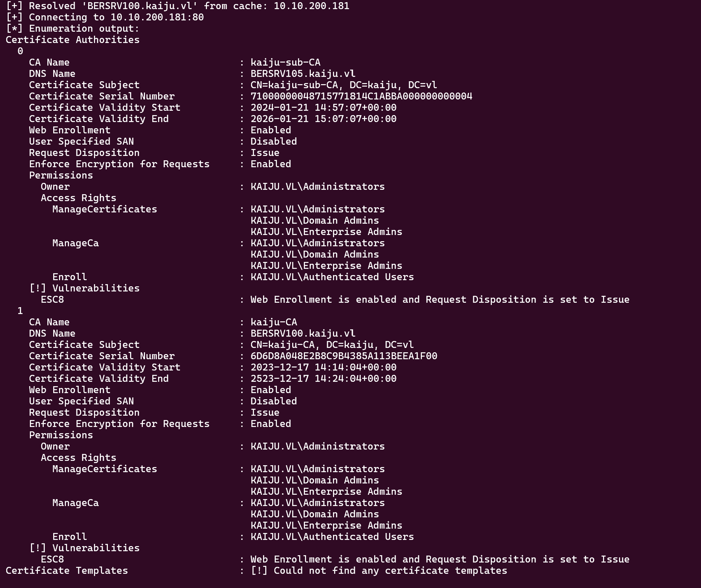701x588 pixels.
Task: Click the Enumeration output line
Action: pos(73,29)
